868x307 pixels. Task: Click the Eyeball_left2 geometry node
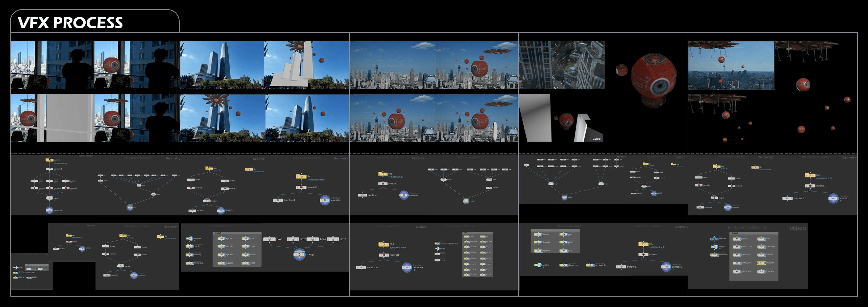pyautogui.click(x=737, y=271)
